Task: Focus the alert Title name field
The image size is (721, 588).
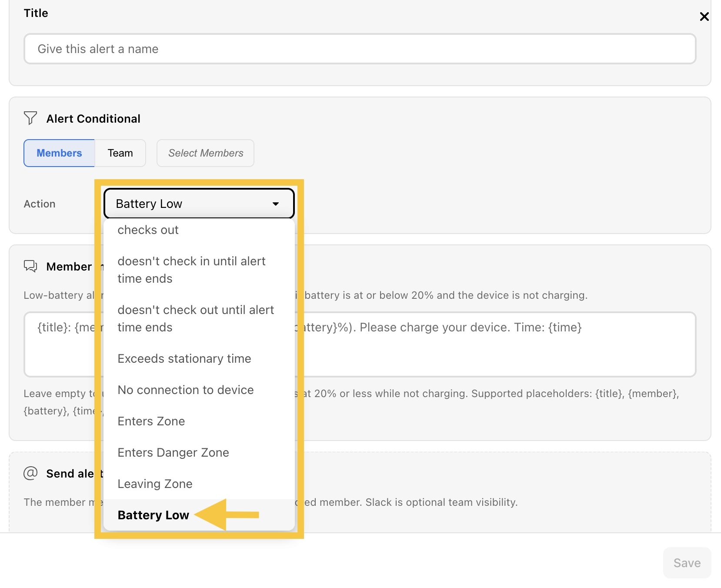Action: [x=360, y=49]
